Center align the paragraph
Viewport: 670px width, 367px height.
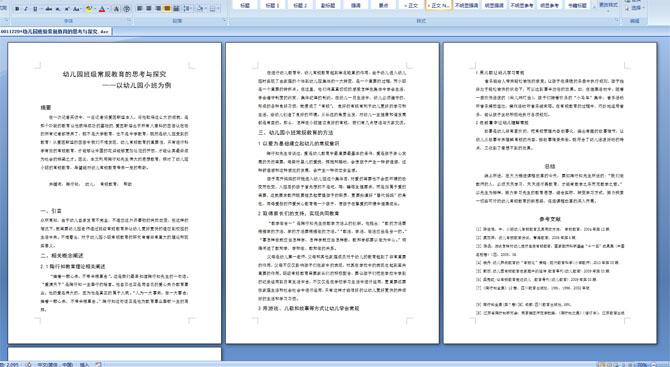(149, 9)
